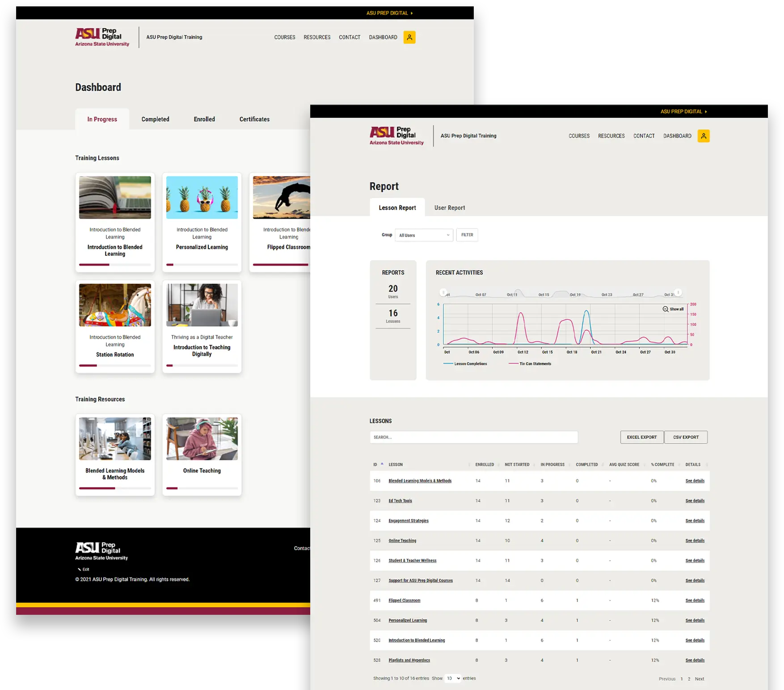Click the ID column sort arrow
The width and height of the screenshot is (784, 690).
pyautogui.click(x=382, y=464)
